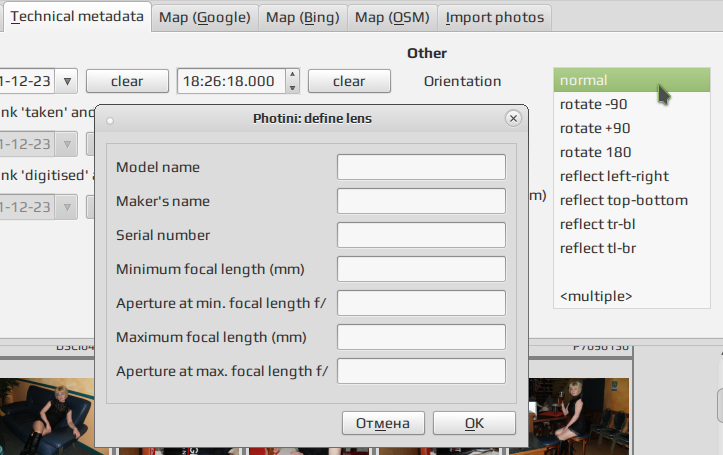Cancel the dialog with Отмена
The height and width of the screenshot is (455, 723).
pos(383,423)
